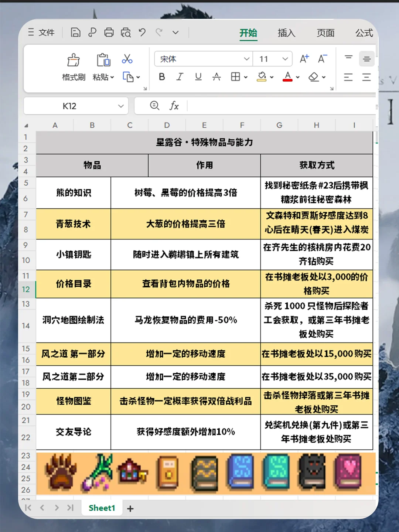Image resolution: width=399 pixels, height=532 pixels.
Task: Go to next sheet arrow
Action: point(57,508)
